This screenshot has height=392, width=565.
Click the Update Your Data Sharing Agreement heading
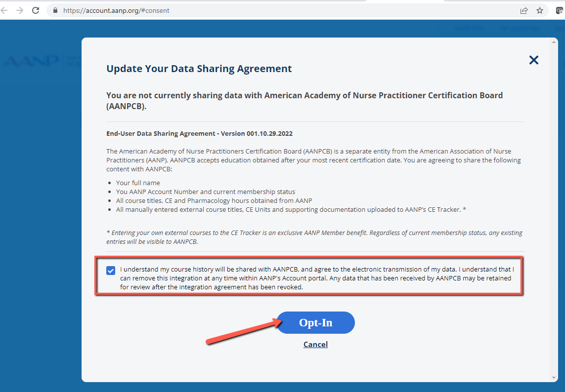click(199, 69)
